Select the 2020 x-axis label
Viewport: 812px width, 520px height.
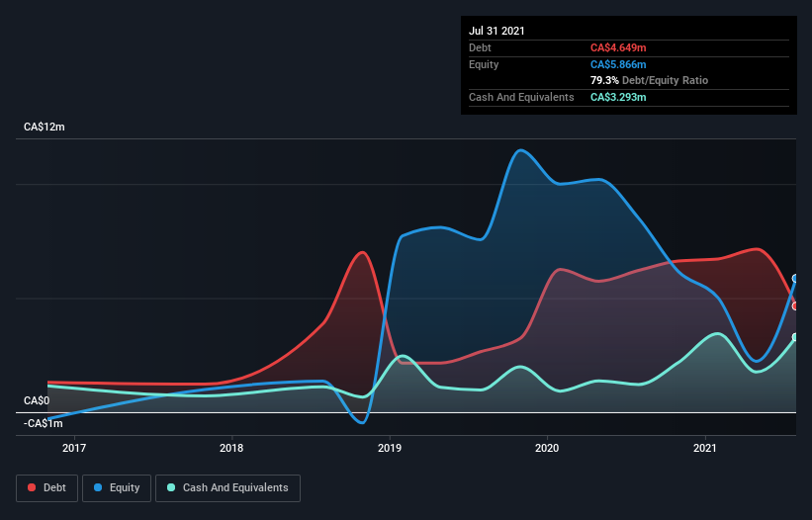coord(547,448)
